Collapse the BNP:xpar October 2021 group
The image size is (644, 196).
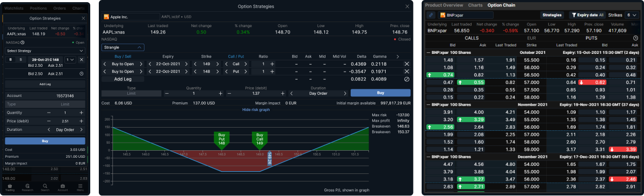point(429,53)
